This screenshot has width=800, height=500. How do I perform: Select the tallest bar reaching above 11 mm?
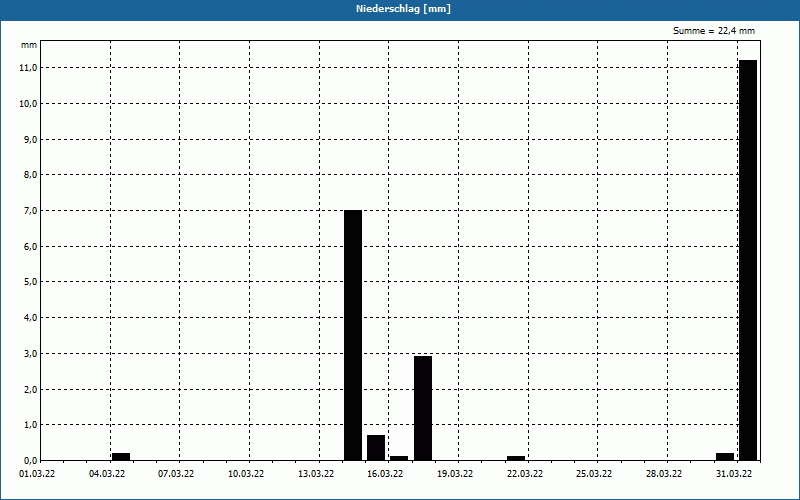(x=748, y=260)
